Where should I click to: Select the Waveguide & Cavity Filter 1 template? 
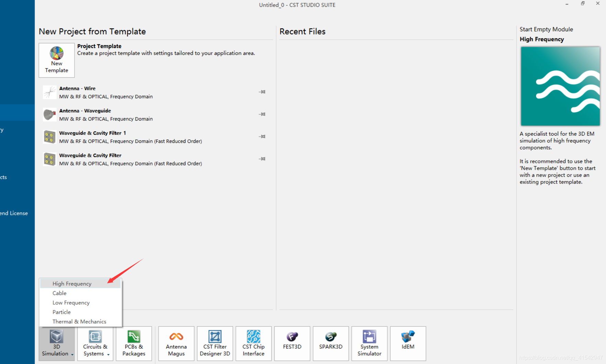155,137
